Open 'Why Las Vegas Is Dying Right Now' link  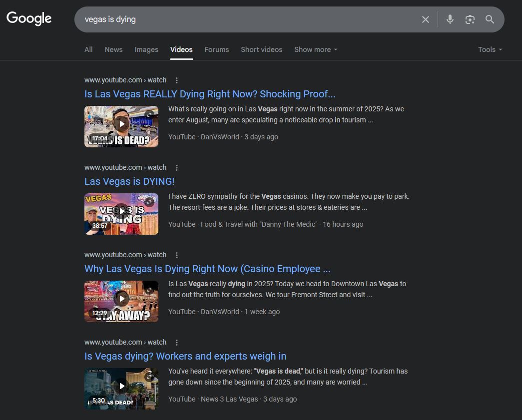coord(207,269)
